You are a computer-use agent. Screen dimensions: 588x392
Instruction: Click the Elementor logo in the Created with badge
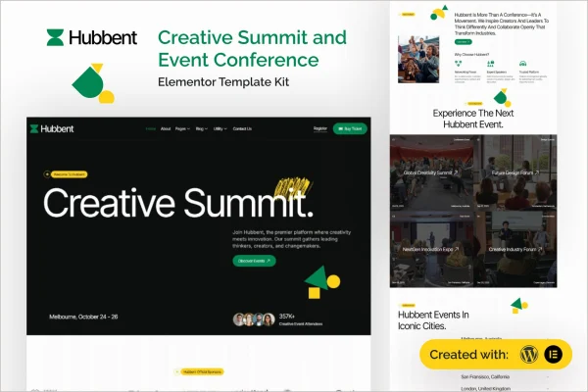pos(553,354)
